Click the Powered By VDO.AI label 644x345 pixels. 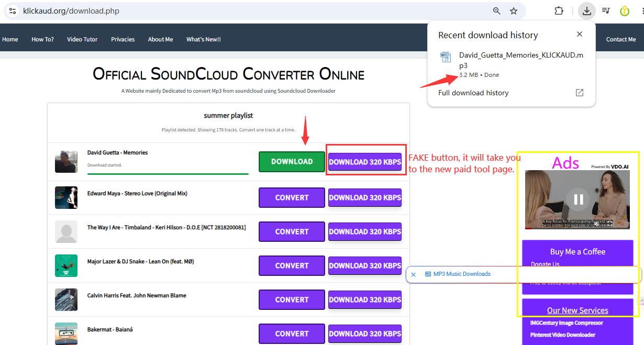click(609, 166)
